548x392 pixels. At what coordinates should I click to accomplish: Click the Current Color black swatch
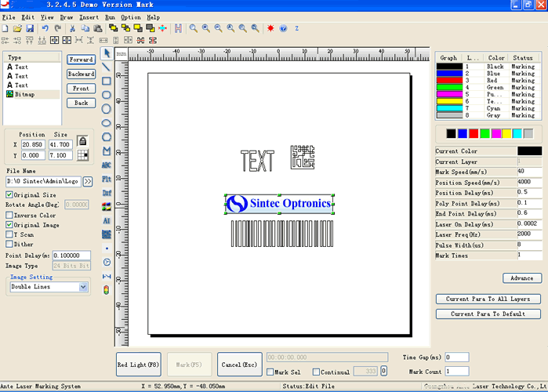pos(529,151)
